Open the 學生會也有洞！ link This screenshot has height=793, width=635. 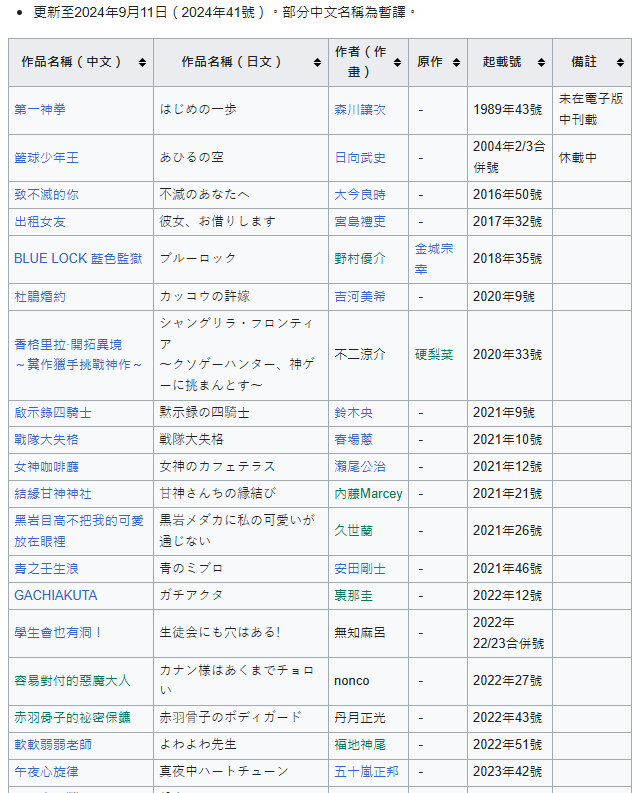(x=59, y=633)
